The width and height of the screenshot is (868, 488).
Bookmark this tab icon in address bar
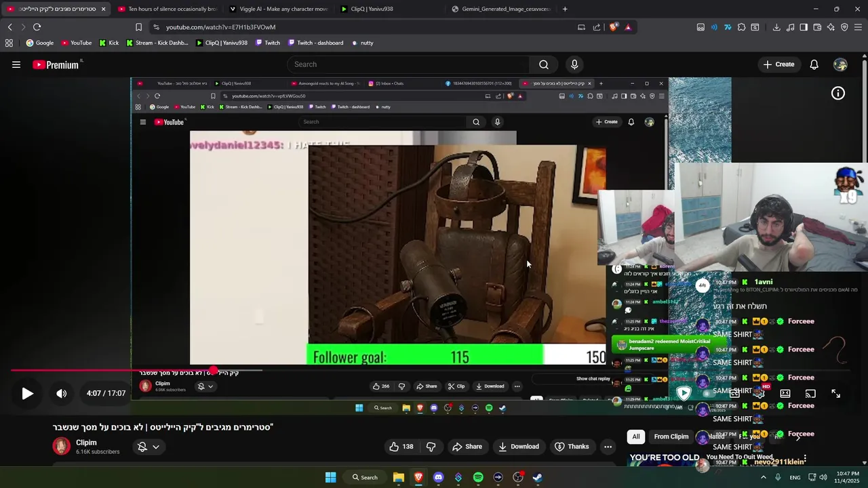138,27
